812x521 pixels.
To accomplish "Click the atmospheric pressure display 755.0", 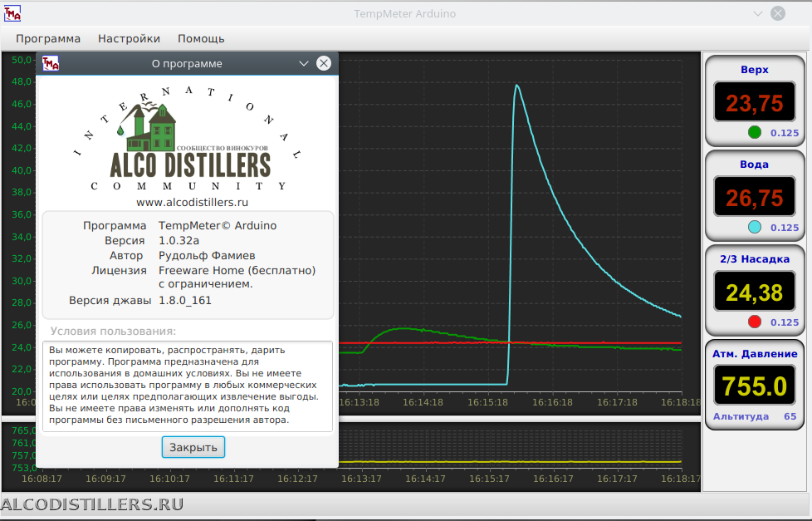I will click(755, 386).
